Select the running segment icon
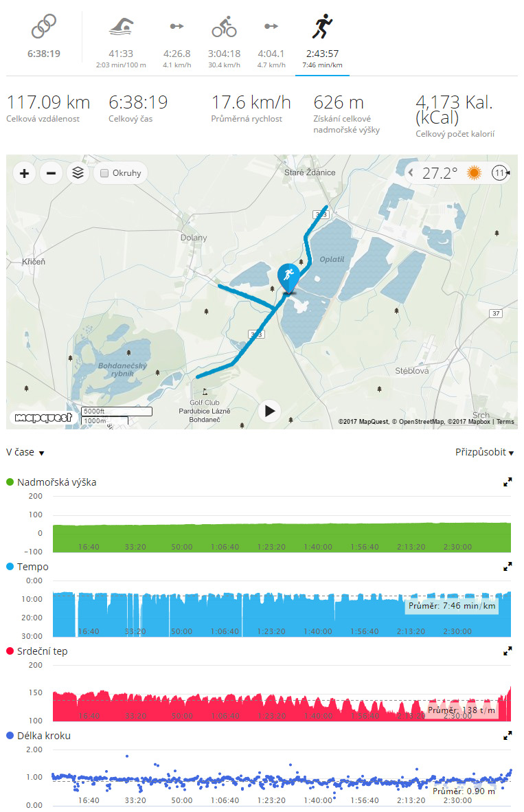The width and height of the screenshot is (524, 812). click(321, 28)
